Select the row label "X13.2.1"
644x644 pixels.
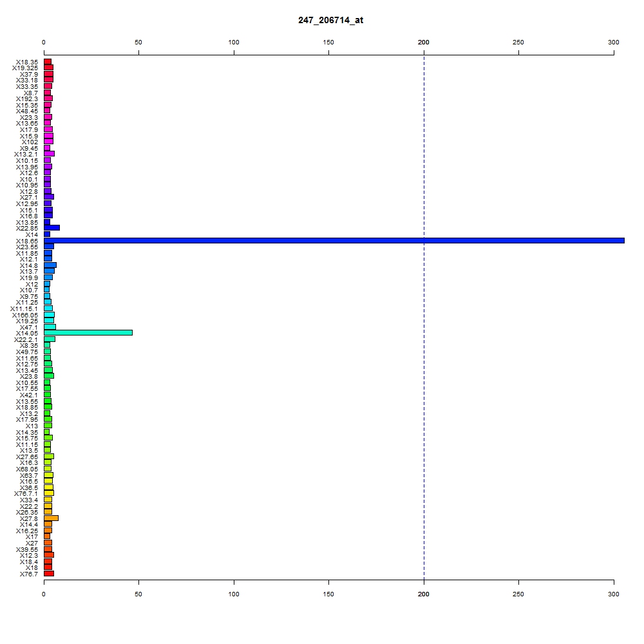[x=26, y=155]
